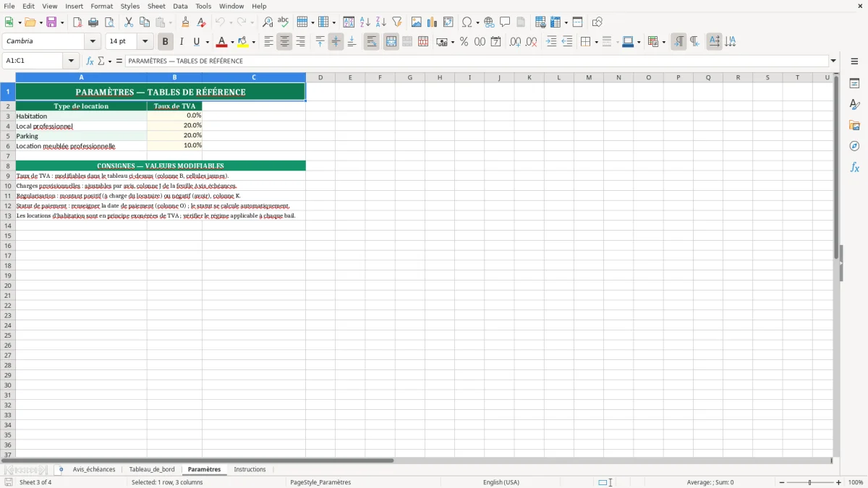Format as percent
The image size is (868, 488).
(x=464, y=42)
